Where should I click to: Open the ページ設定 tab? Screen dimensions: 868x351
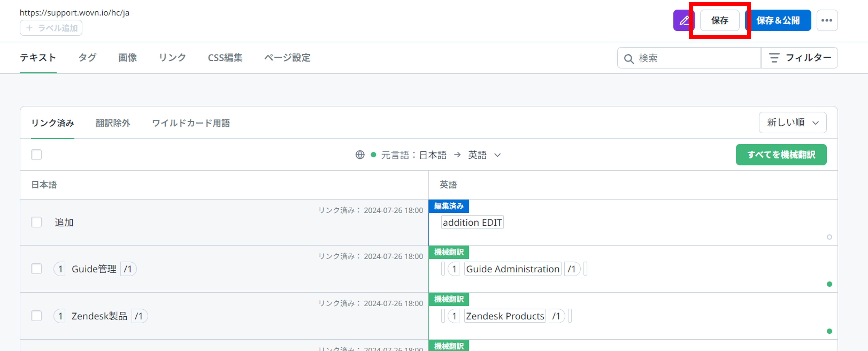pos(287,58)
